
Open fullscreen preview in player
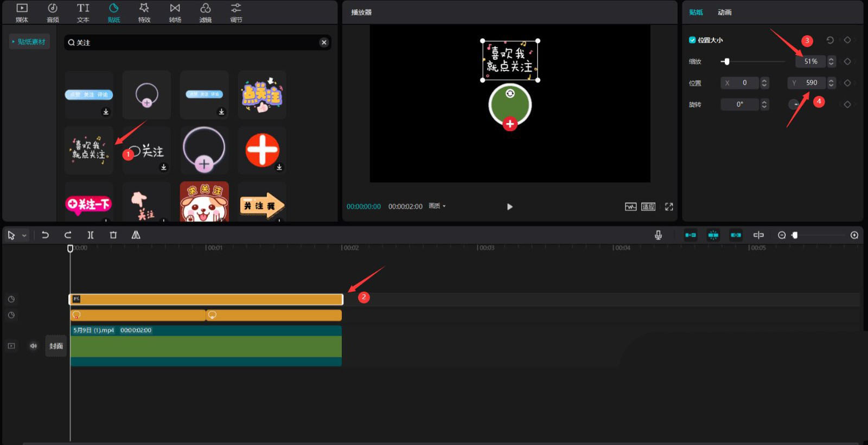pyautogui.click(x=669, y=207)
